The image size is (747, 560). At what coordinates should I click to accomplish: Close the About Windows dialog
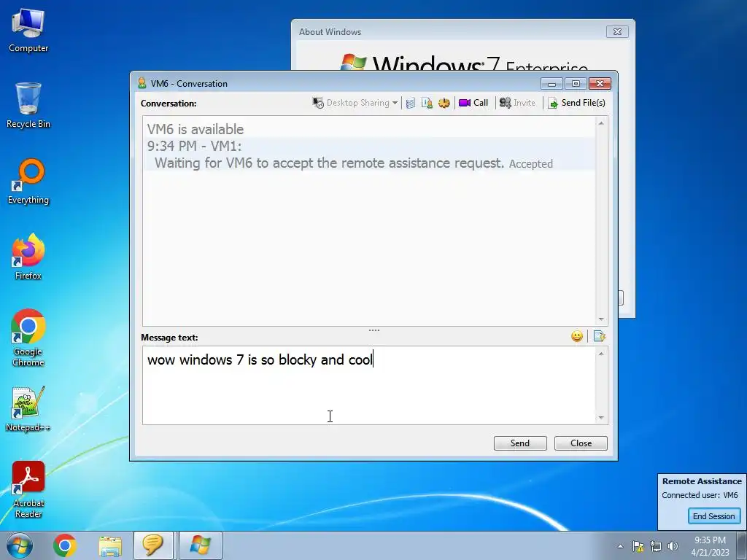(x=617, y=32)
